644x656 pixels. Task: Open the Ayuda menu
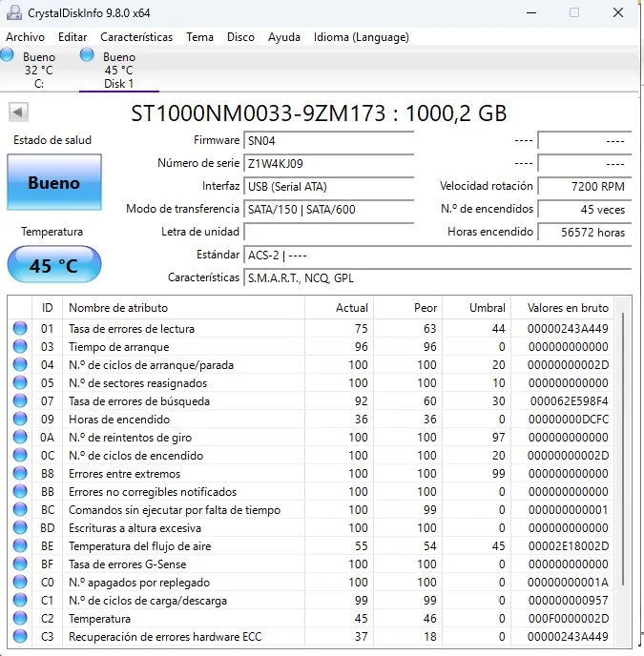tap(284, 37)
